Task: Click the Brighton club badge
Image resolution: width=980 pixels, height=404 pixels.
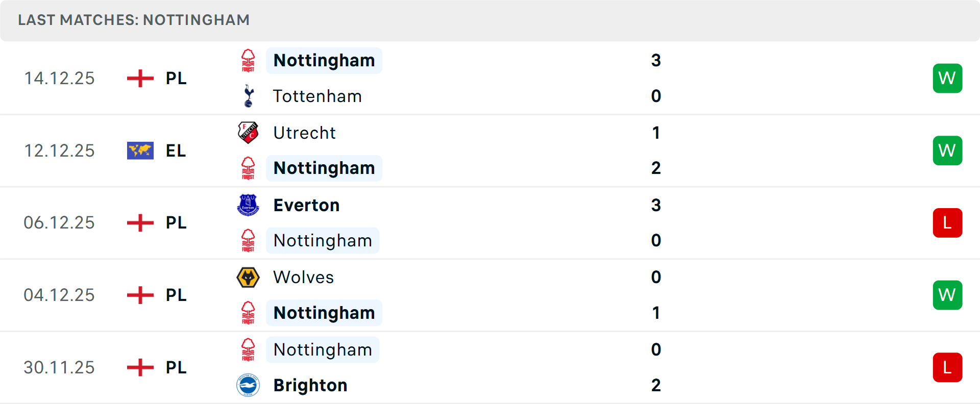Action: (x=248, y=385)
